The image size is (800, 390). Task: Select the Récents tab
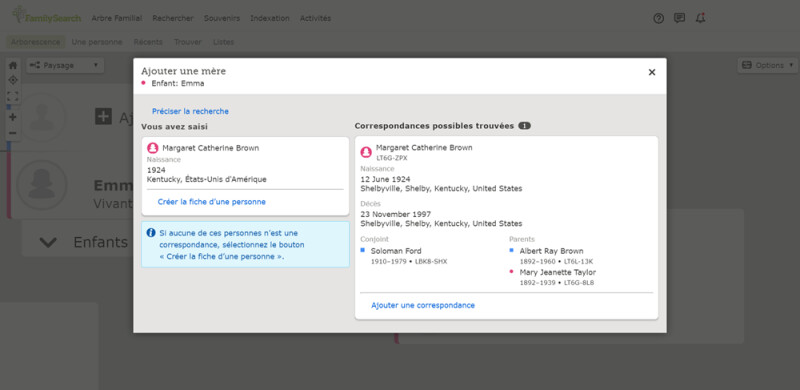click(x=148, y=42)
